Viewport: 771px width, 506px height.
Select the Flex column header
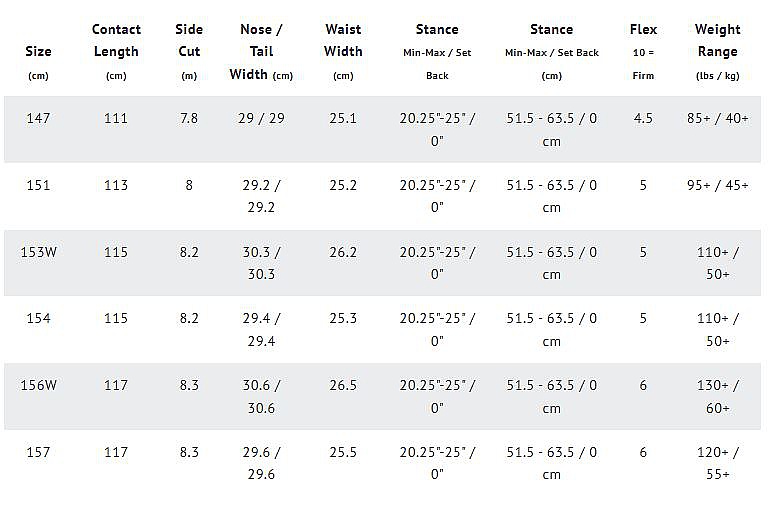click(643, 52)
